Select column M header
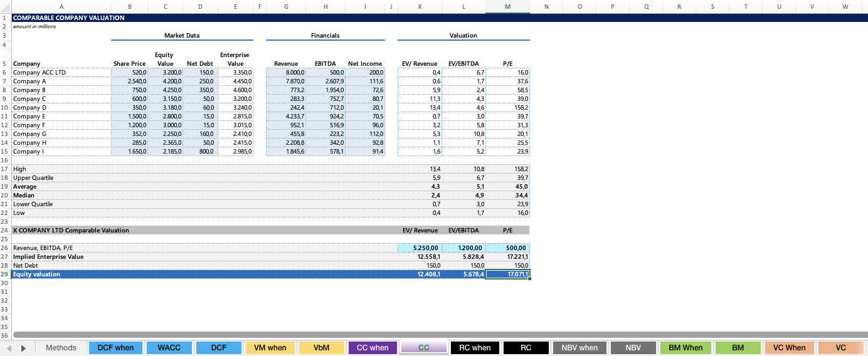The image size is (868, 356). 507,6
